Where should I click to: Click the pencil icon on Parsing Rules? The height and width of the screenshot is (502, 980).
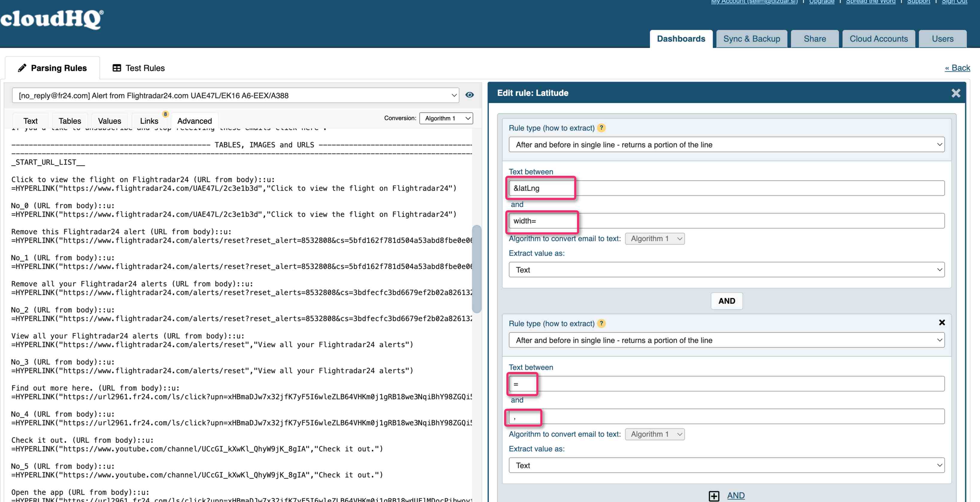(x=22, y=68)
